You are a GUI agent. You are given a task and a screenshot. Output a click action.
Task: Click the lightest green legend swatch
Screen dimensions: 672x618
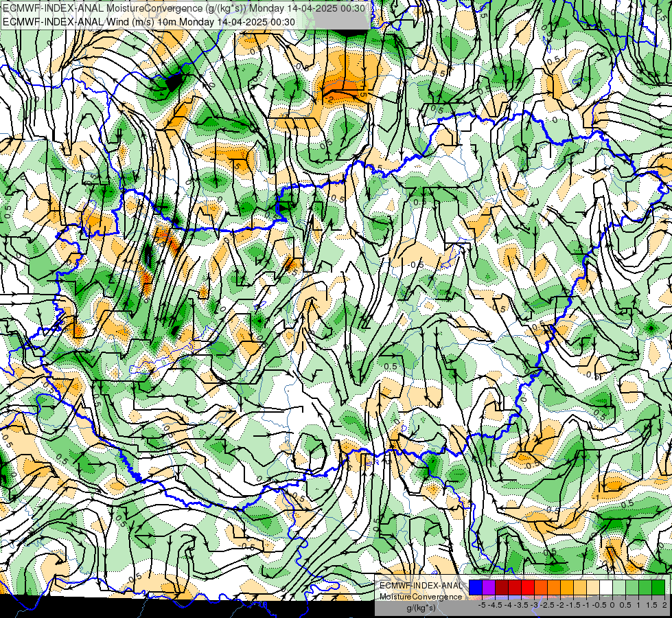click(619, 587)
